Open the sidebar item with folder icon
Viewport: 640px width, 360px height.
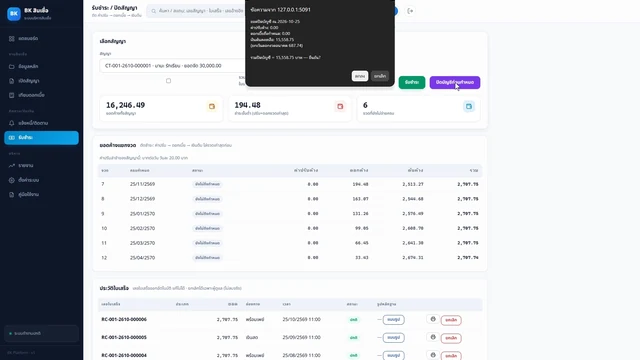(41, 66)
